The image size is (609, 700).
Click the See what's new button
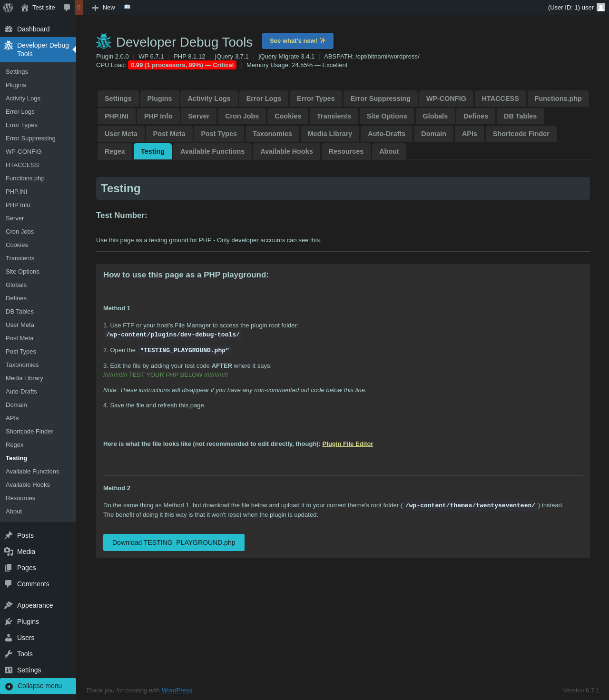coord(298,41)
